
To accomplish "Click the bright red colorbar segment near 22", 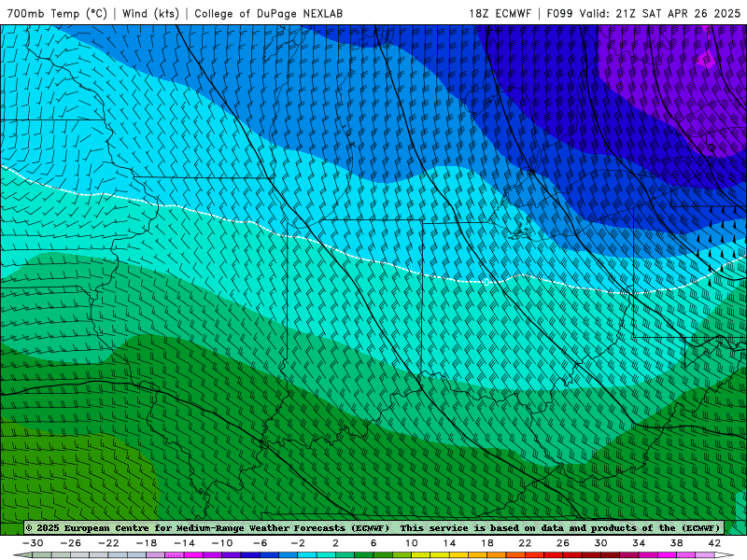I will pyautogui.click(x=534, y=554).
